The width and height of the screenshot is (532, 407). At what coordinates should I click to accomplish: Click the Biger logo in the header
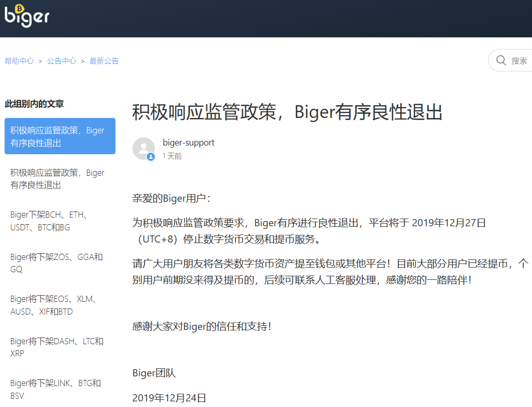(27, 16)
